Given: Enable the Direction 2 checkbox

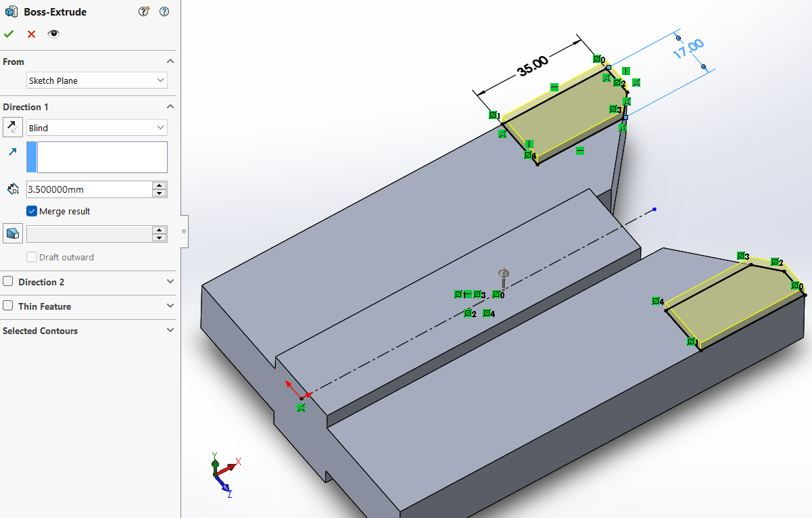Looking at the screenshot, I should pyautogui.click(x=8, y=281).
